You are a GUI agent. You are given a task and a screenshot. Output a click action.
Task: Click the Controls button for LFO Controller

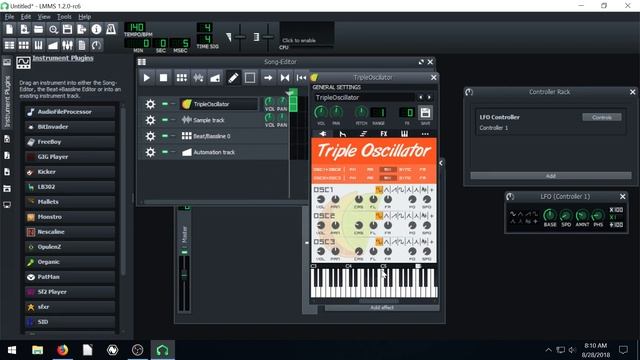click(602, 117)
